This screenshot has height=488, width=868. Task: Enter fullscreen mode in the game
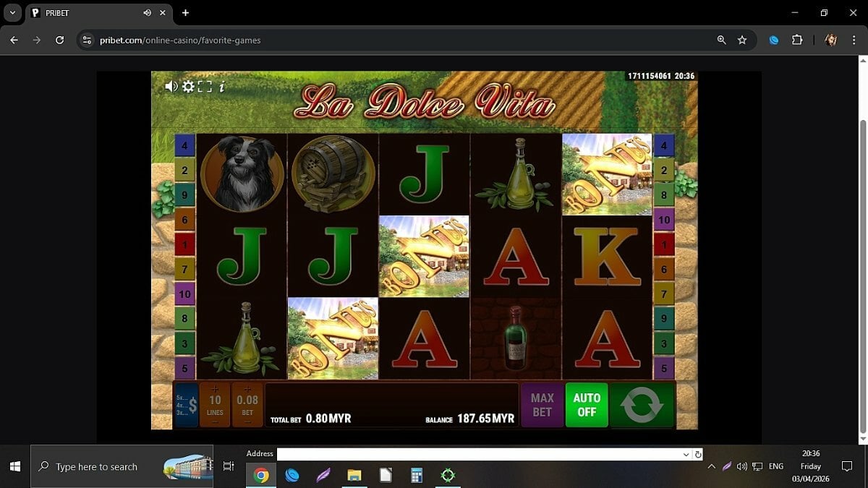point(205,87)
